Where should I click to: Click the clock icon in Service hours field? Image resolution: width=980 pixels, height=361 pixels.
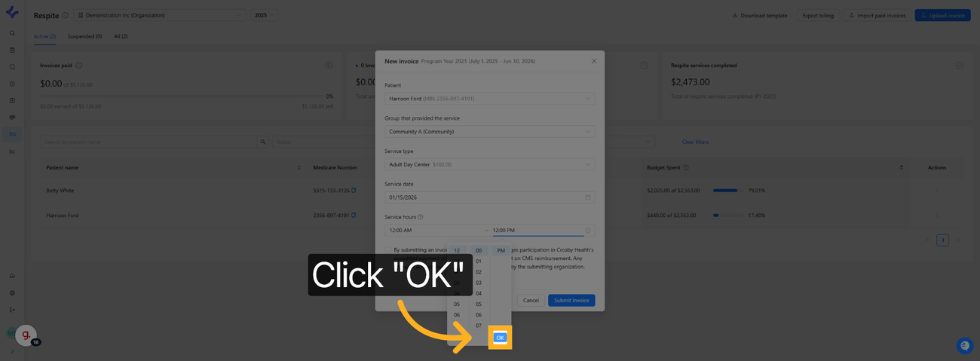[x=588, y=230]
